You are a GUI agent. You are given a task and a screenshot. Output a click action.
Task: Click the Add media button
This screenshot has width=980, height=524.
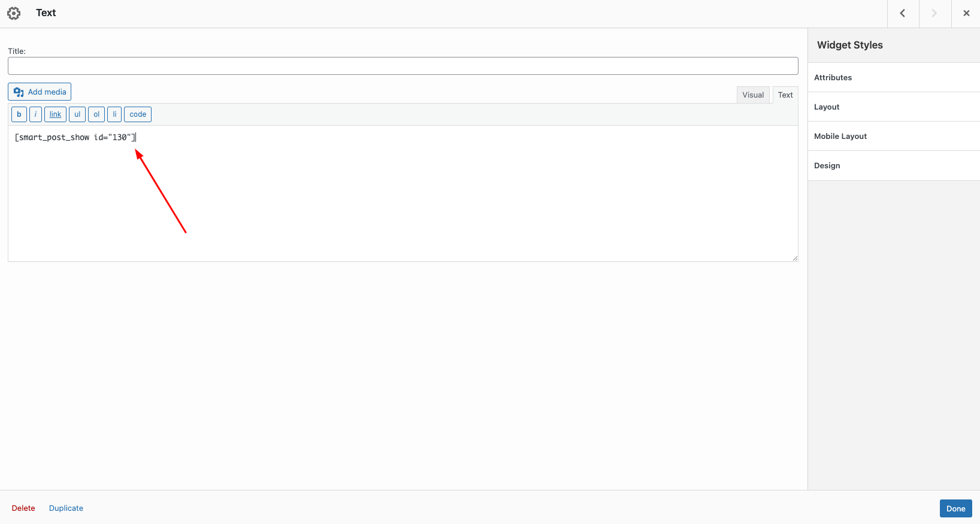(x=40, y=92)
